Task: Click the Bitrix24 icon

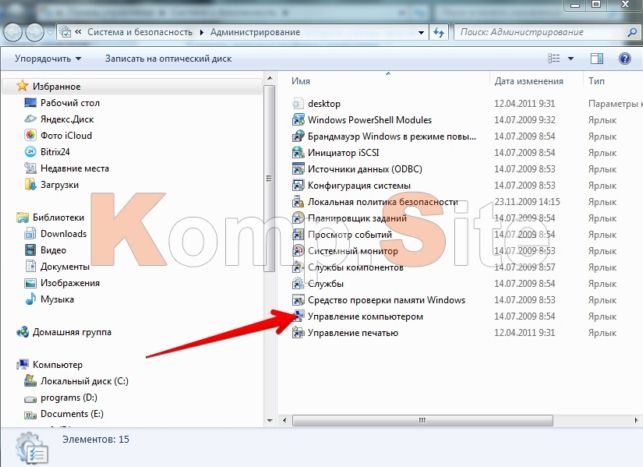Action: [30, 152]
